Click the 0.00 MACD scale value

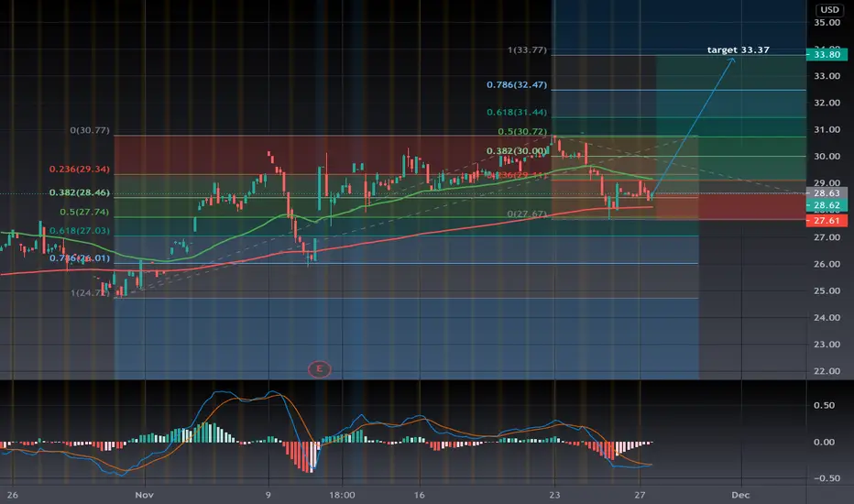824,442
